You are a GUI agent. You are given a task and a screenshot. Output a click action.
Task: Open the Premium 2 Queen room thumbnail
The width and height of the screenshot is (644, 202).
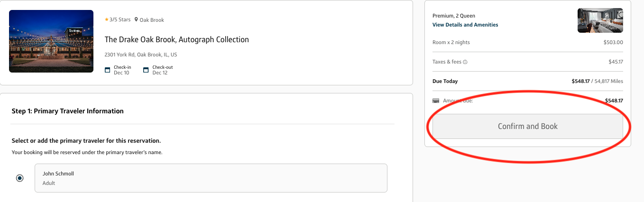pos(600,20)
